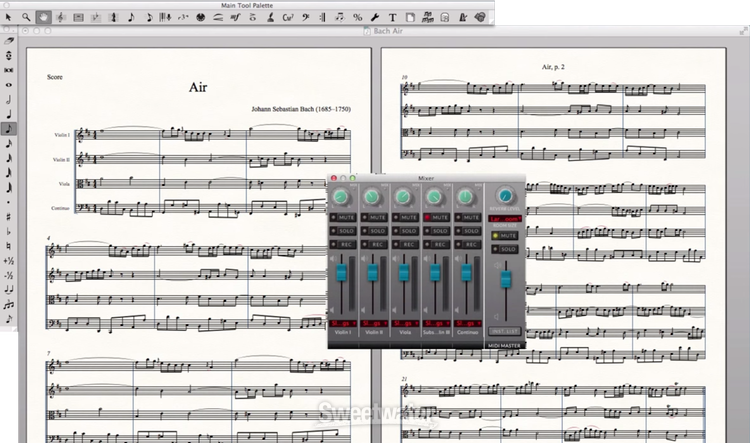
Task: Open Violin I instrument dropdown
Action: click(343, 323)
